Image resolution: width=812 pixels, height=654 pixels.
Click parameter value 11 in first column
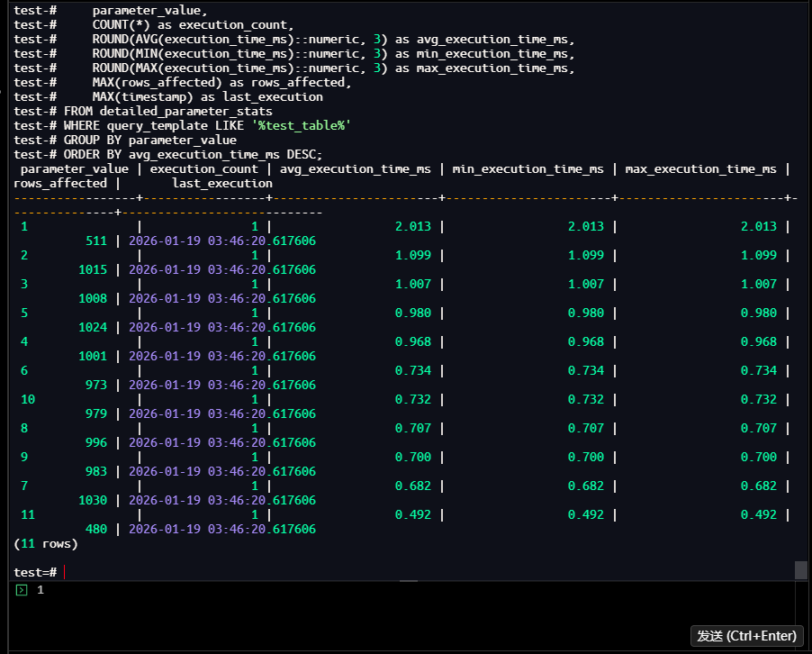(28, 514)
